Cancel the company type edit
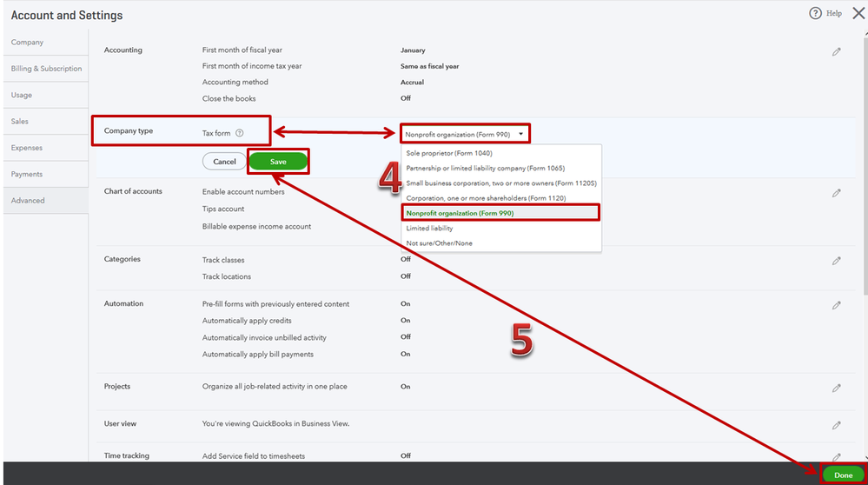Viewport: 868px width, 485px height. coord(224,162)
